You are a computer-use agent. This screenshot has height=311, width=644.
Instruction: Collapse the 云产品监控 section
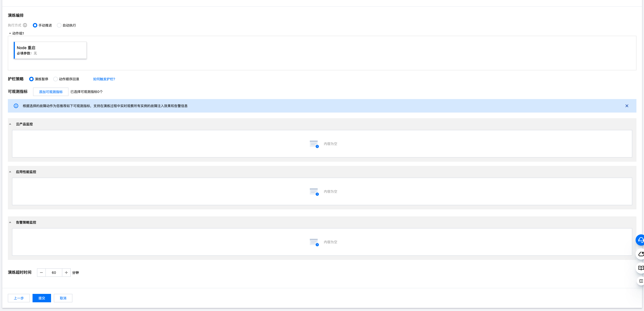pyautogui.click(x=10, y=124)
